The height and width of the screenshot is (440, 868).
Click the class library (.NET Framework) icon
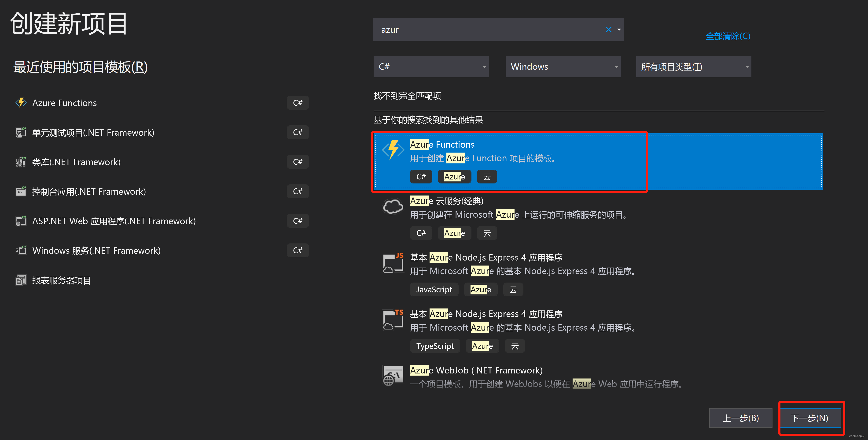[21, 162]
